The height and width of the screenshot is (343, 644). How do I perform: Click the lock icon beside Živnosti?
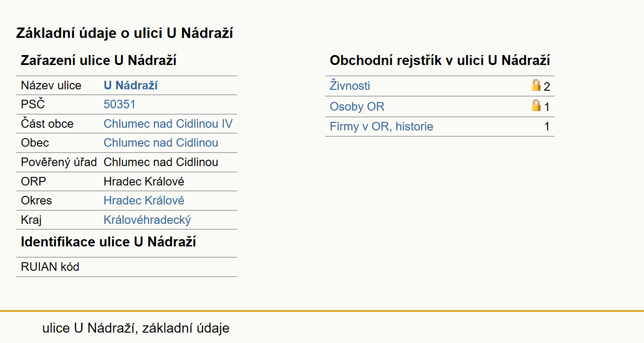tap(536, 85)
